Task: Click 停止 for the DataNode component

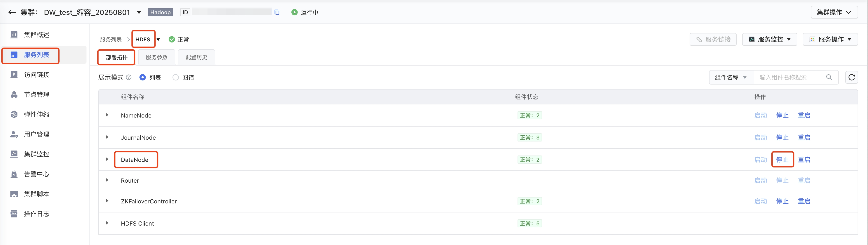Action: coord(782,160)
